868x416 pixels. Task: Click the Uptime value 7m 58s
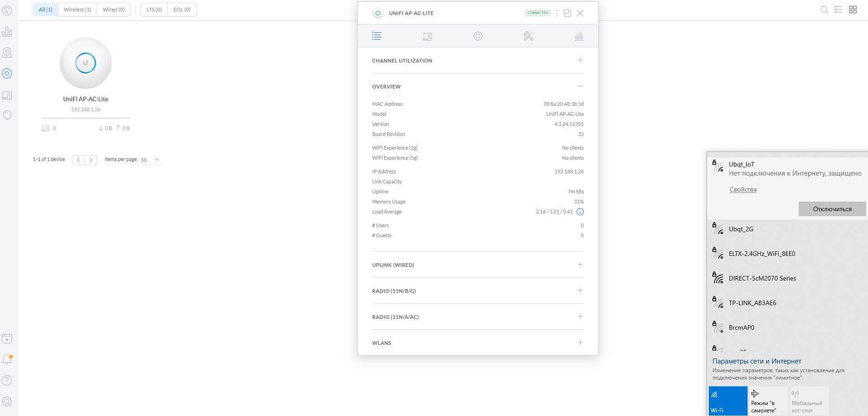tap(576, 192)
